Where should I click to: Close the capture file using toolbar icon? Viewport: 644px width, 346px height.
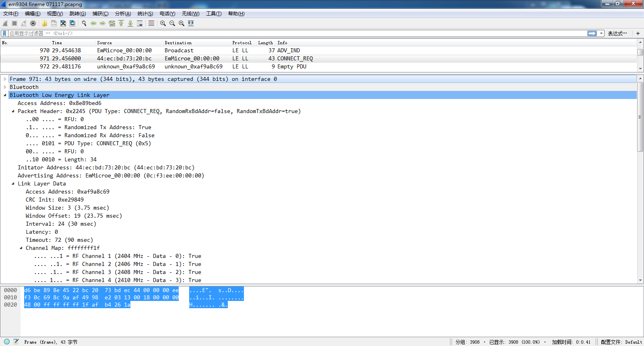[63, 23]
